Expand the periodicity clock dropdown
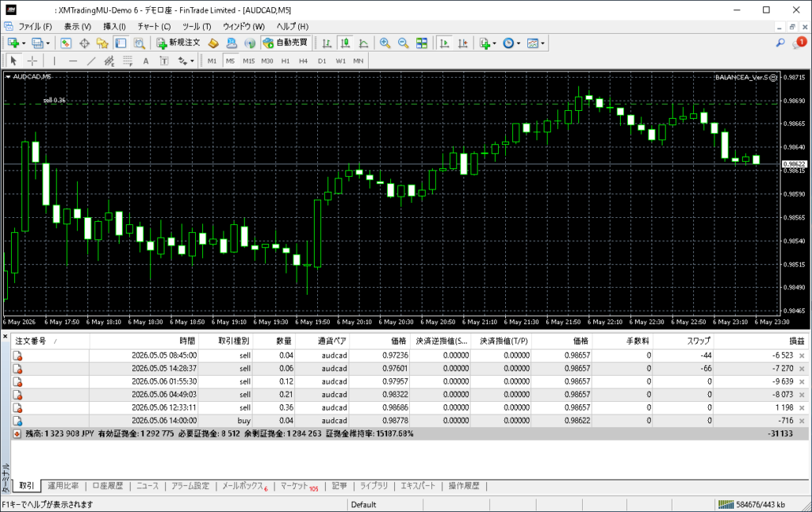The height and width of the screenshot is (512, 812). [519, 44]
